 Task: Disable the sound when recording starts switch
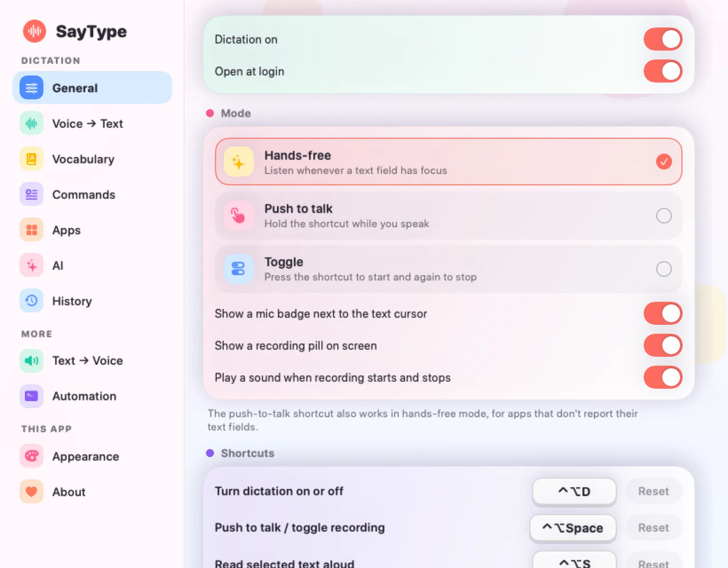point(663,377)
